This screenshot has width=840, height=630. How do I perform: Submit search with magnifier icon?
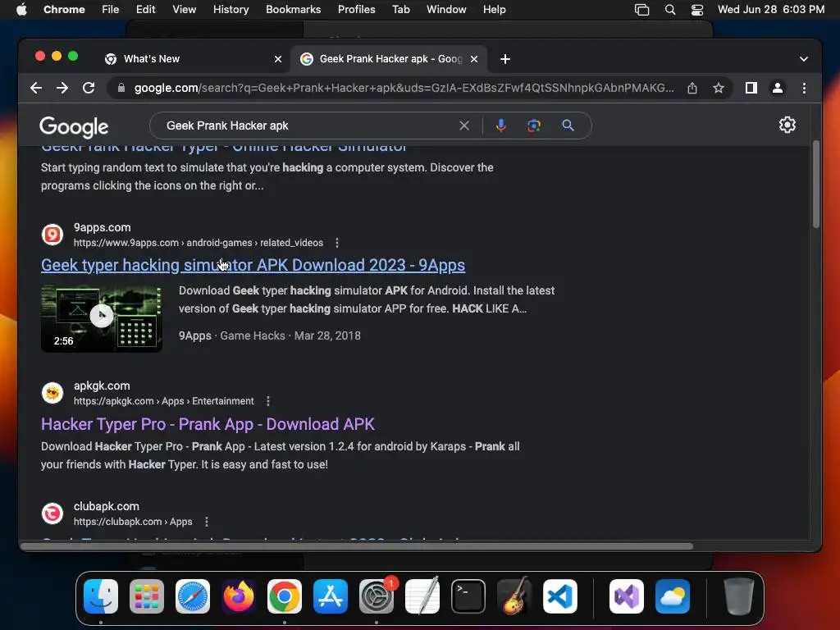click(568, 126)
